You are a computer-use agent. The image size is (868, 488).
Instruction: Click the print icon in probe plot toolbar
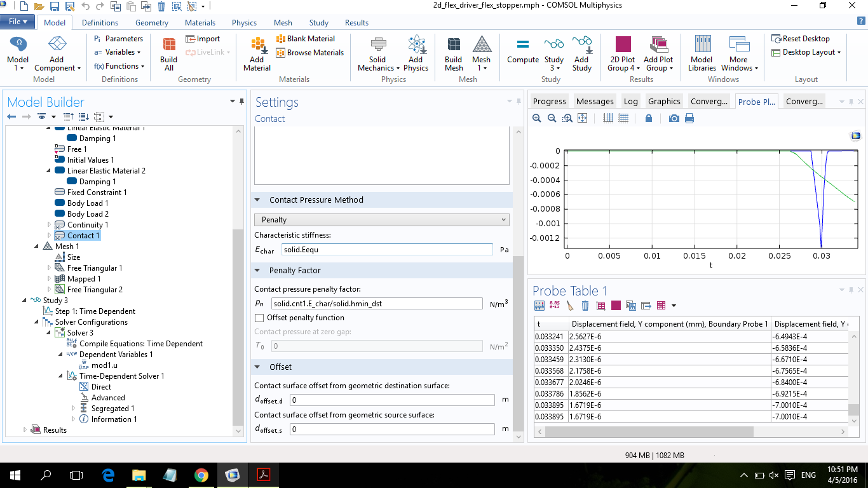[689, 118]
